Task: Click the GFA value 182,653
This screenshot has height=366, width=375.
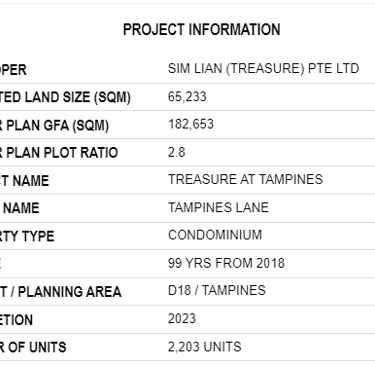Action: (x=191, y=124)
